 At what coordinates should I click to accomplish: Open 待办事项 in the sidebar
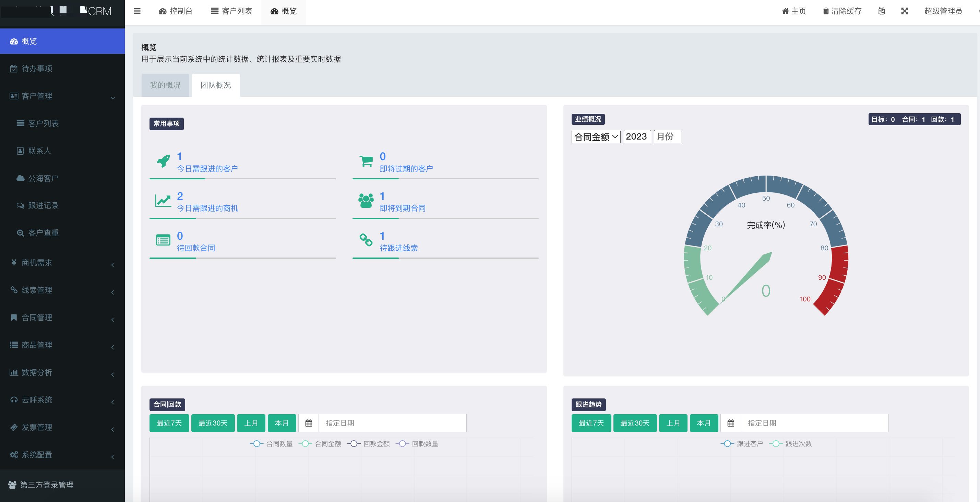coord(62,69)
